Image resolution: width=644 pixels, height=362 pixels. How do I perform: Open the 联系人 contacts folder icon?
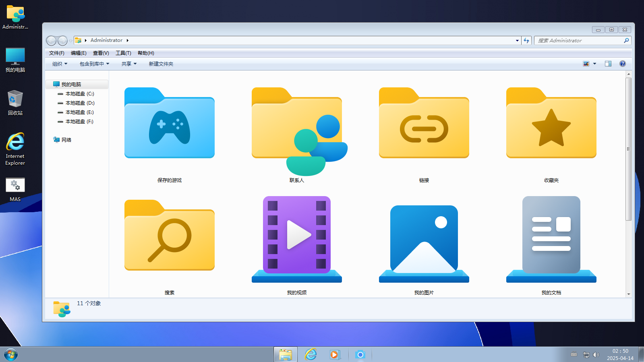(299, 131)
